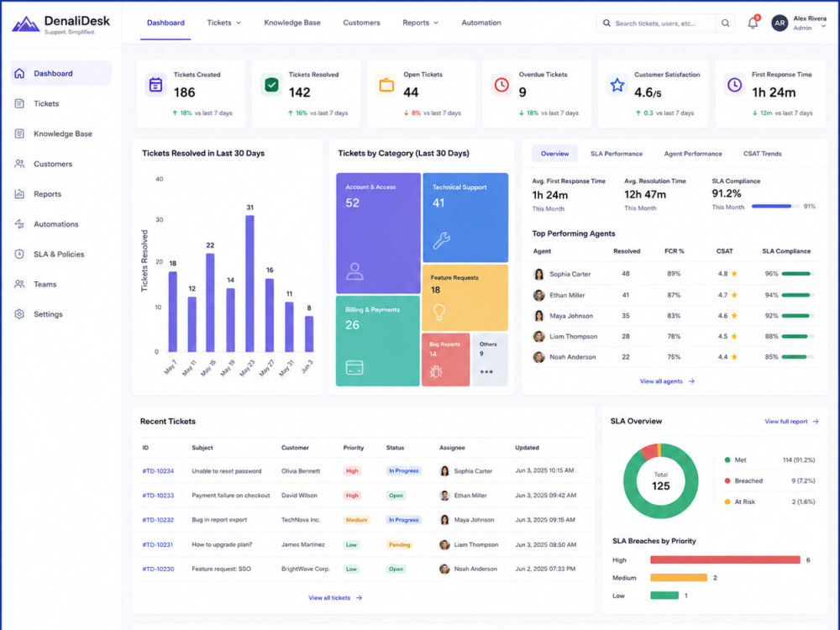
Task: Open ticket #TD-10231 link
Action: (158, 544)
